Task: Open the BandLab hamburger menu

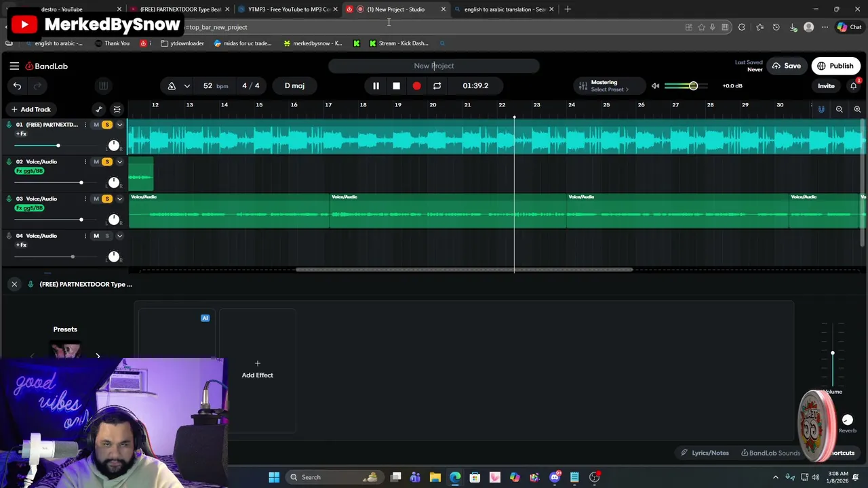Action: [x=14, y=66]
